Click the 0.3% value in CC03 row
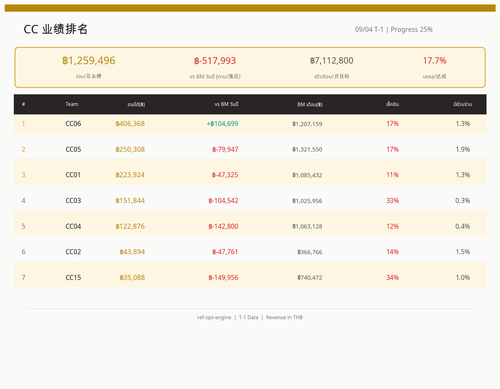The width and height of the screenshot is (500, 389). pos(463,201)
